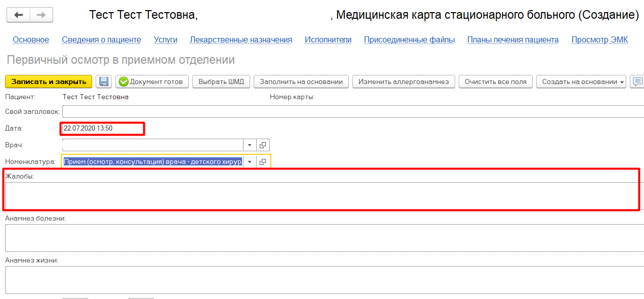Open the Присоединенные файлы link

pos(409,40)
